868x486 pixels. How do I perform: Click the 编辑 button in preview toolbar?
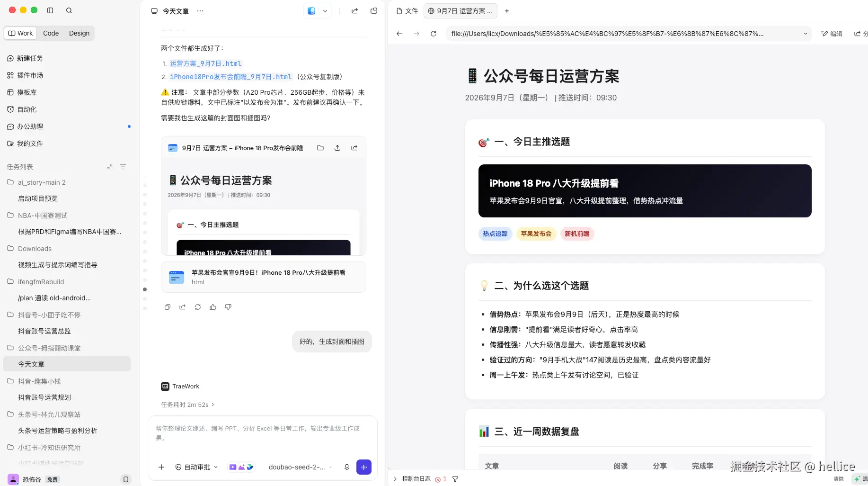pos(832,34)
